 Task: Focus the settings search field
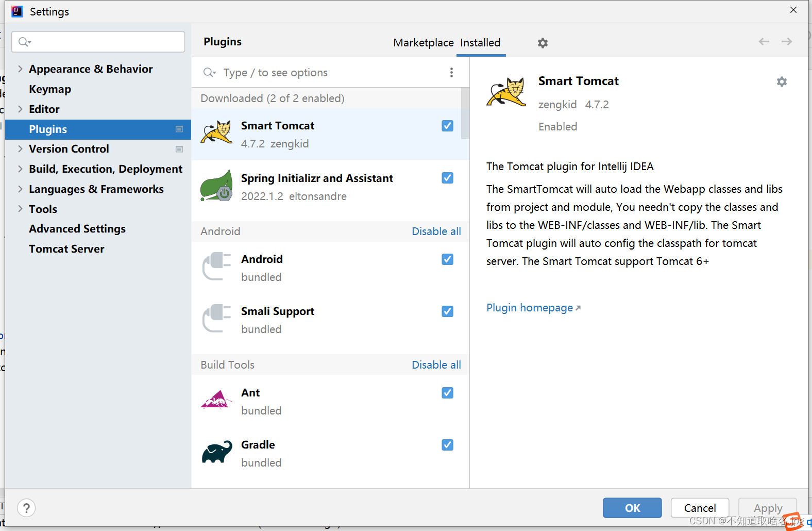tap(98, 42)
